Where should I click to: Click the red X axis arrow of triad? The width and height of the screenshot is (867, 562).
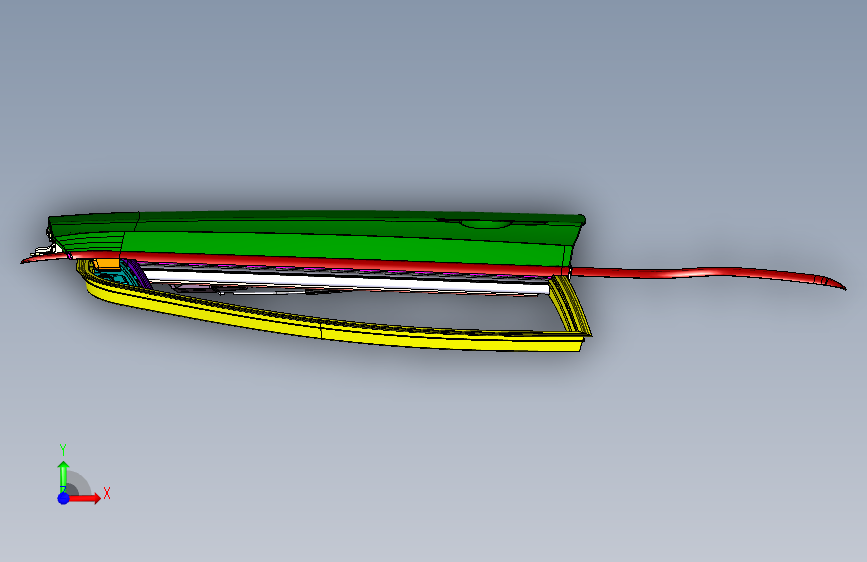coord(85,498)
